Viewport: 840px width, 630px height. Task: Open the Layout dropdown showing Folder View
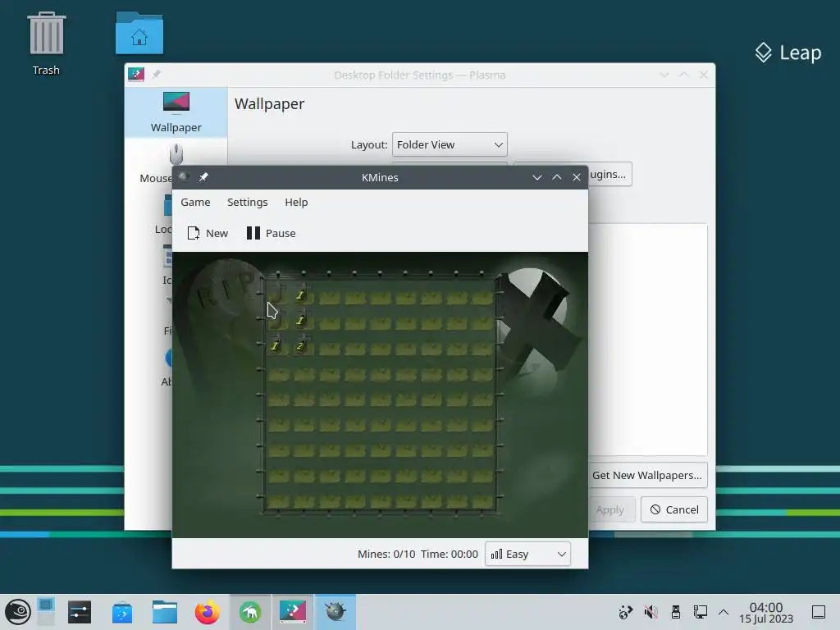[450, 144]
